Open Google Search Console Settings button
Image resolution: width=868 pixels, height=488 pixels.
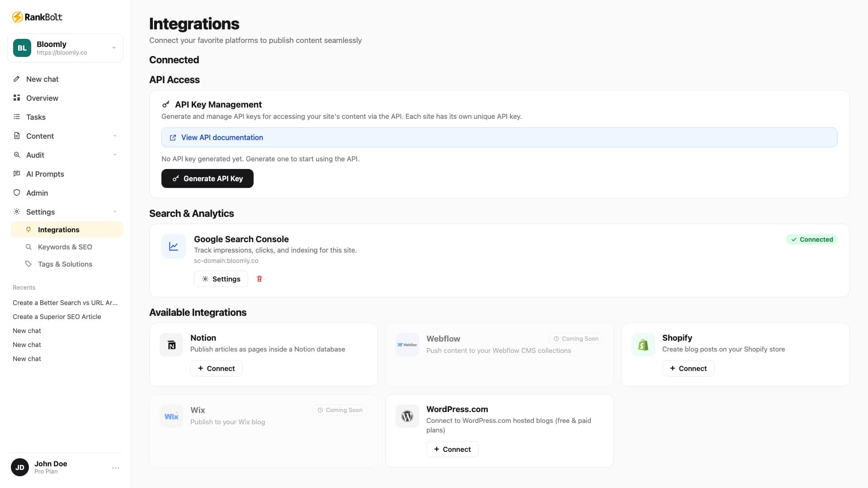coord(221,279)
